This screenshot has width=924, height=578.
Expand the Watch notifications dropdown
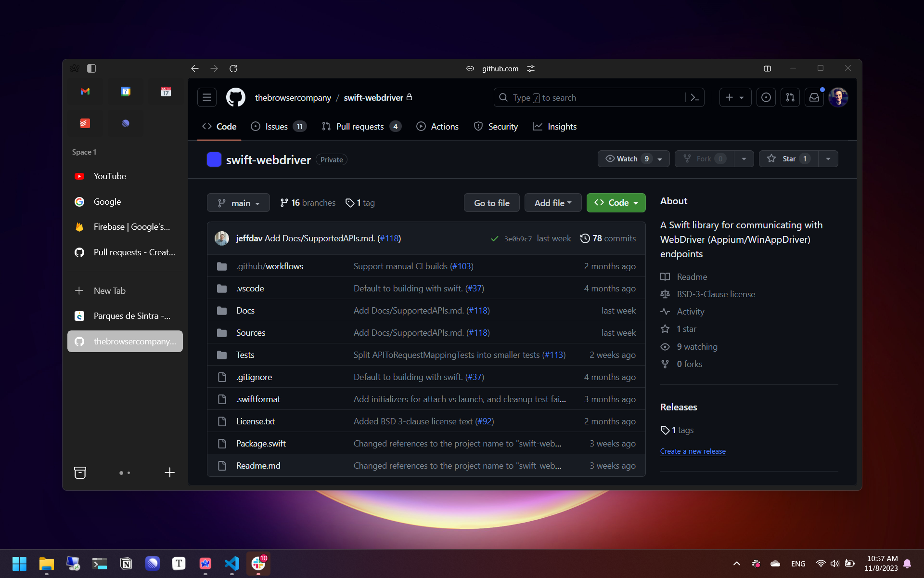pyautogui.click(x=633, y=159)
